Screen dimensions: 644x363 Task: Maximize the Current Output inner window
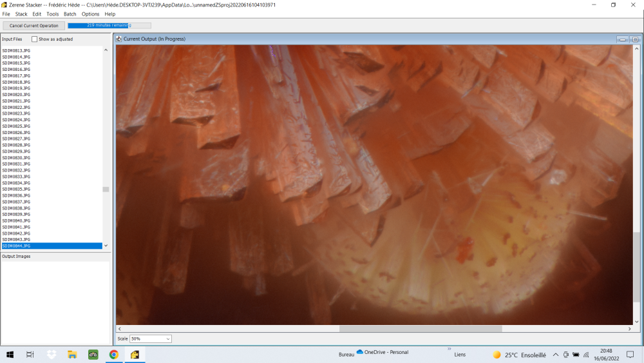coord(635,39)
